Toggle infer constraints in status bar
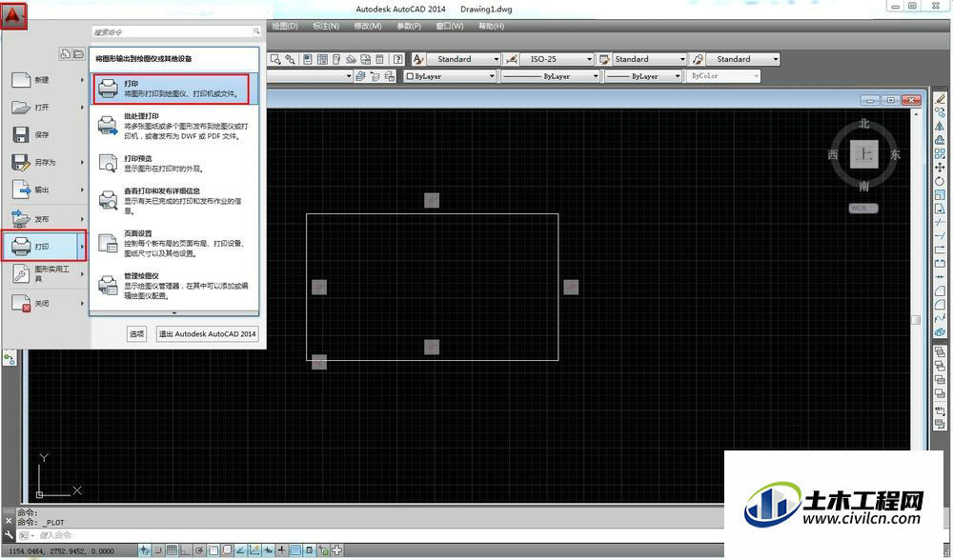 [x=145, y=550]
